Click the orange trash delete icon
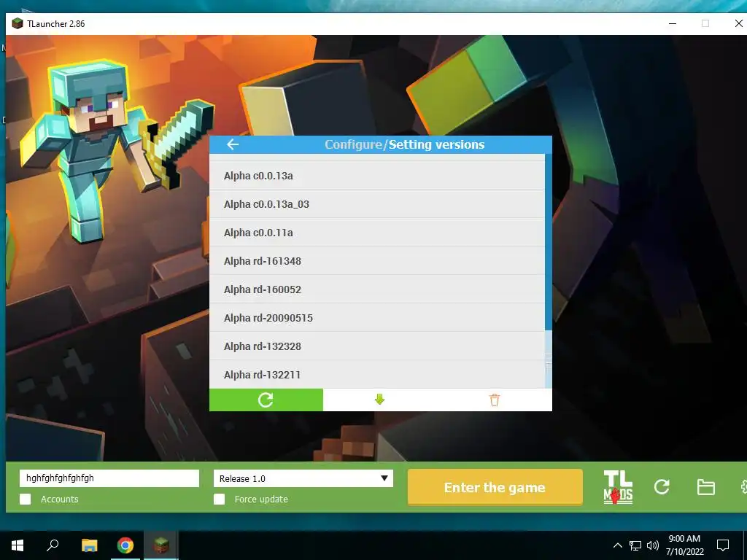This screenshot has height=560, width=747. 495,400
